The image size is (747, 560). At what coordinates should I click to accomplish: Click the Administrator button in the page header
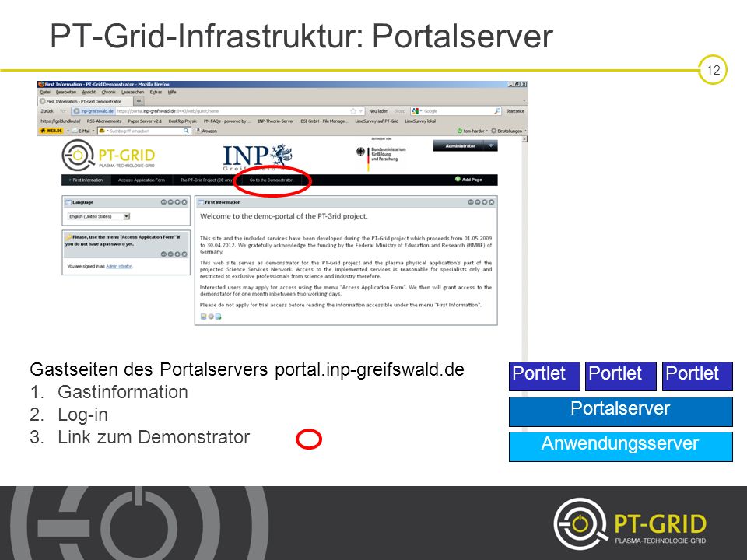460,145
